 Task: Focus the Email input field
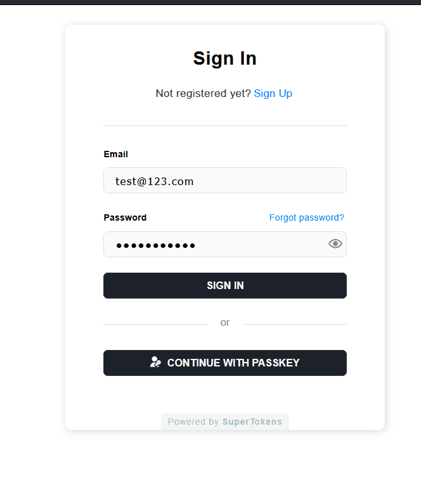[x=225, y=180]
